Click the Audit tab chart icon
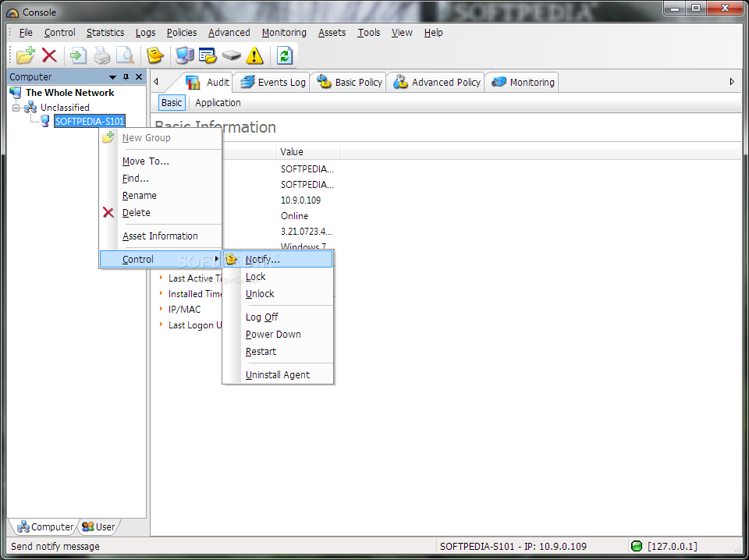 pyautogui.click(x=193, y=82)
